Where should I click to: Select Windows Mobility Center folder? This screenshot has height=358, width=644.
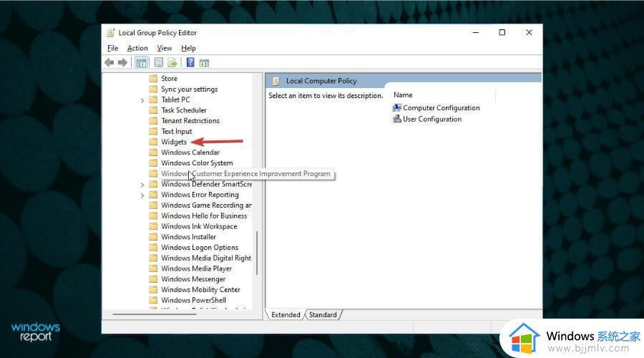pos(200,290)
